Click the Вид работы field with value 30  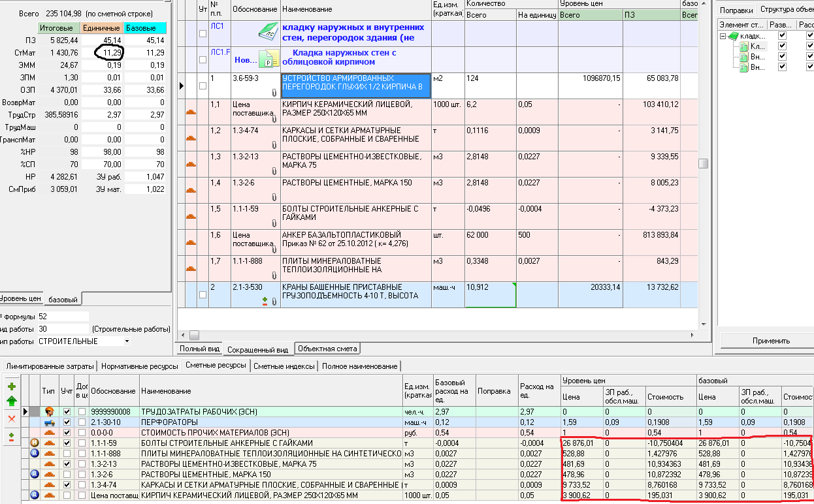click(63, 329)
